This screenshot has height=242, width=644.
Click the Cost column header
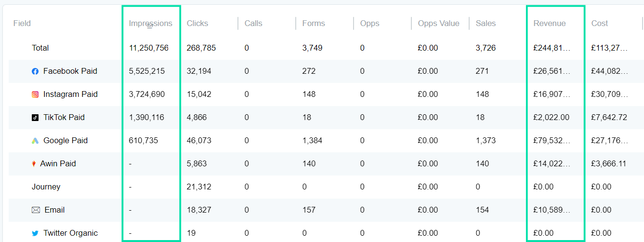click(x=600, y=23)
